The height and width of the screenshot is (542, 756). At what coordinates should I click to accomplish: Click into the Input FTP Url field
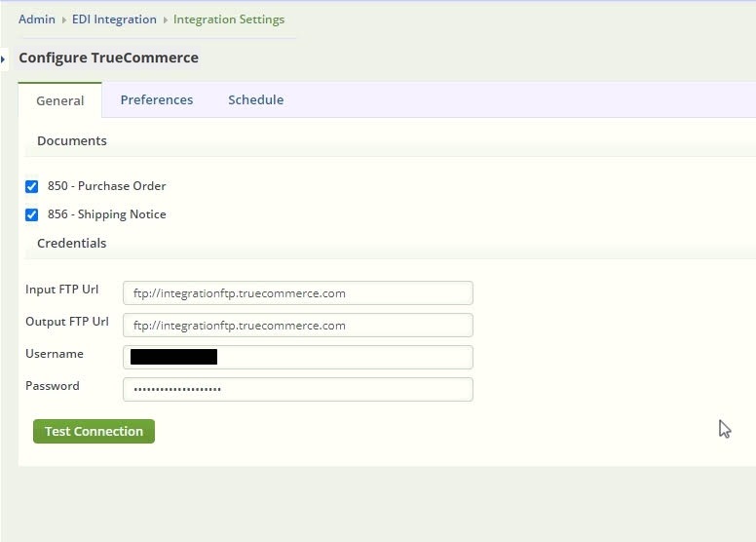click(298, 293)
